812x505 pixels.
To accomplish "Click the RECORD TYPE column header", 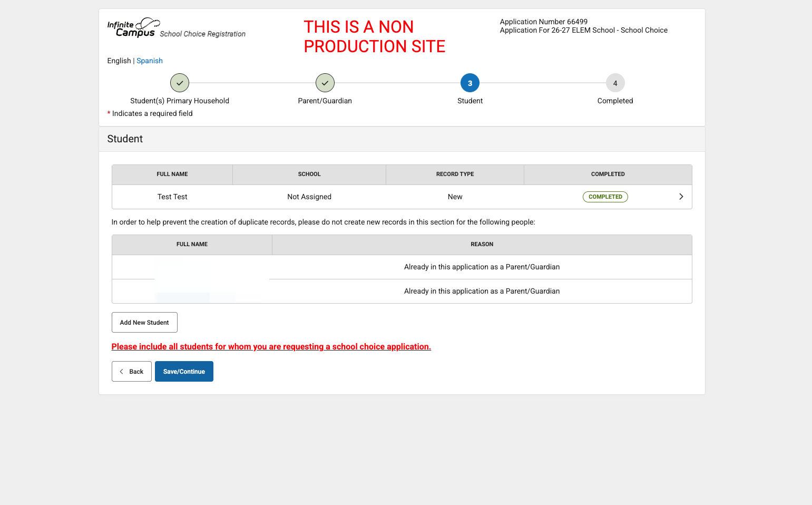I will (455, 174).
